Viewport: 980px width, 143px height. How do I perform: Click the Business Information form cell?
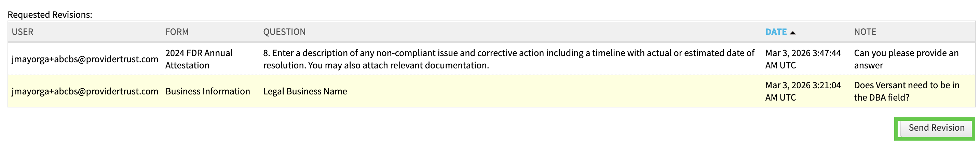(207, 92)
